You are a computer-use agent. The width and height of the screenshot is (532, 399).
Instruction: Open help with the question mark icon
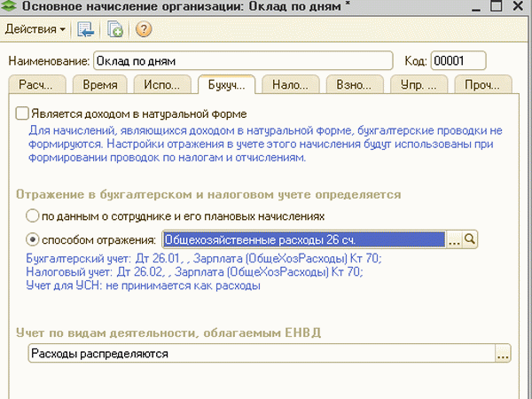tap(143, 29)
